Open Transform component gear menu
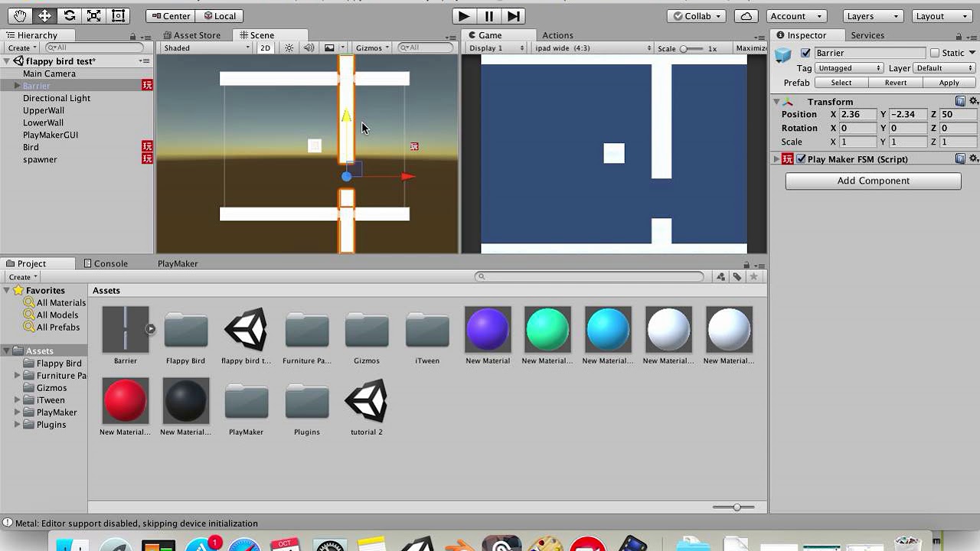Viewport: 980px width, 551px height. [x=974, y=101]
